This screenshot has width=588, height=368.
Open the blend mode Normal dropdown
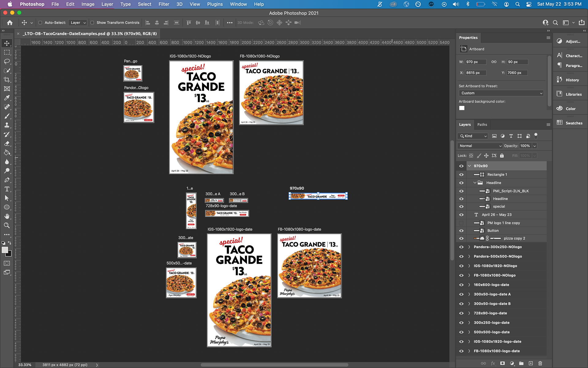pos(480,146)
